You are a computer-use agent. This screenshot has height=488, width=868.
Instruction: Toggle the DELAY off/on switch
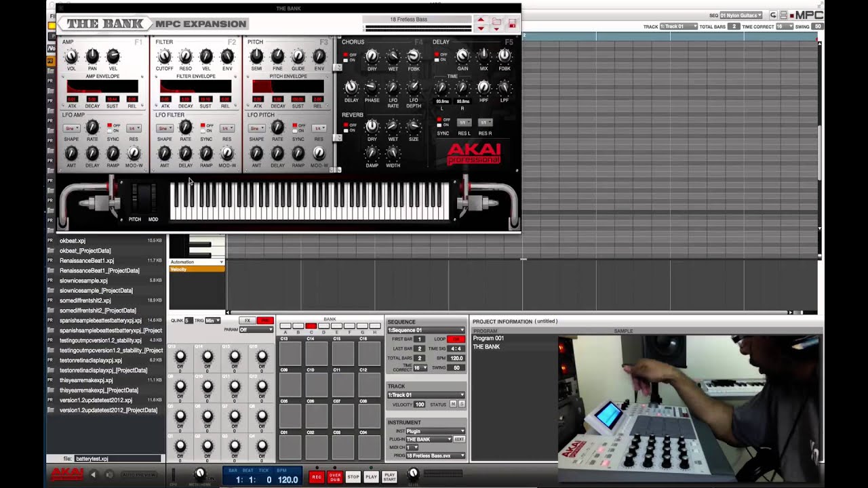click(437, 57)
